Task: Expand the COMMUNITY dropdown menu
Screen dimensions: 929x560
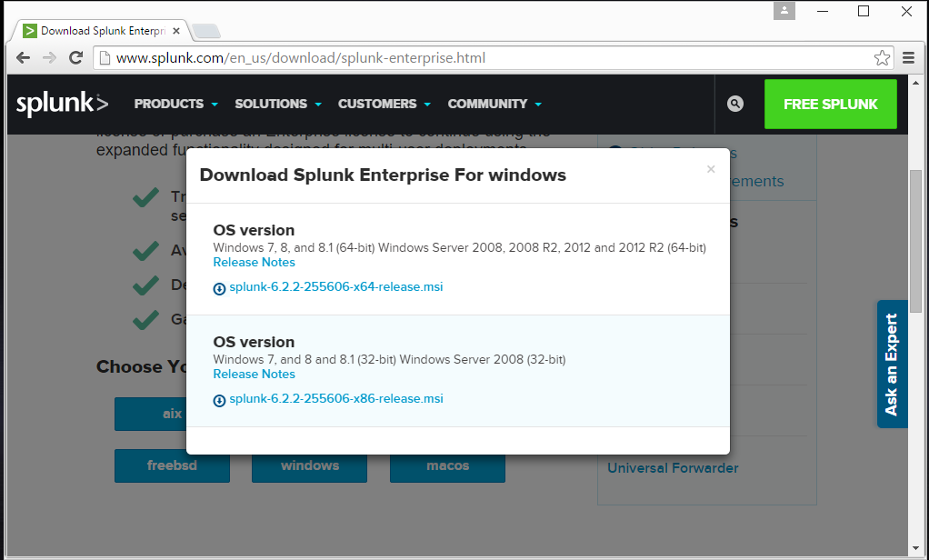Action: [494, 104]
